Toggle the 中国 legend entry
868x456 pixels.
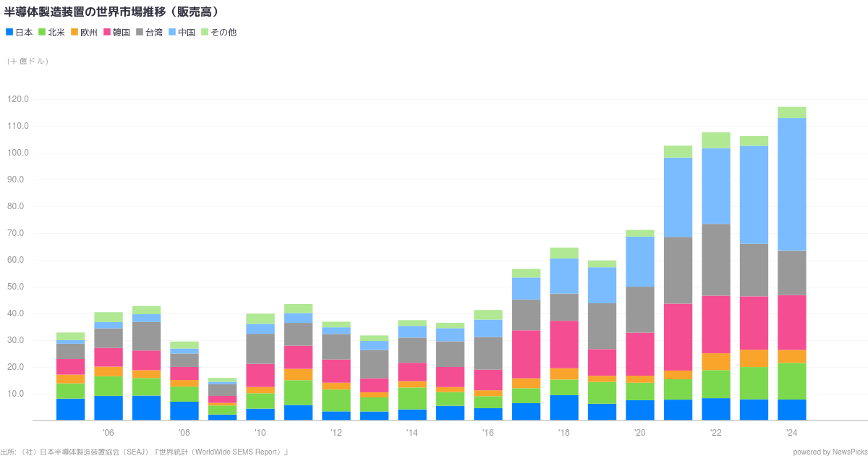coord(182,33)
